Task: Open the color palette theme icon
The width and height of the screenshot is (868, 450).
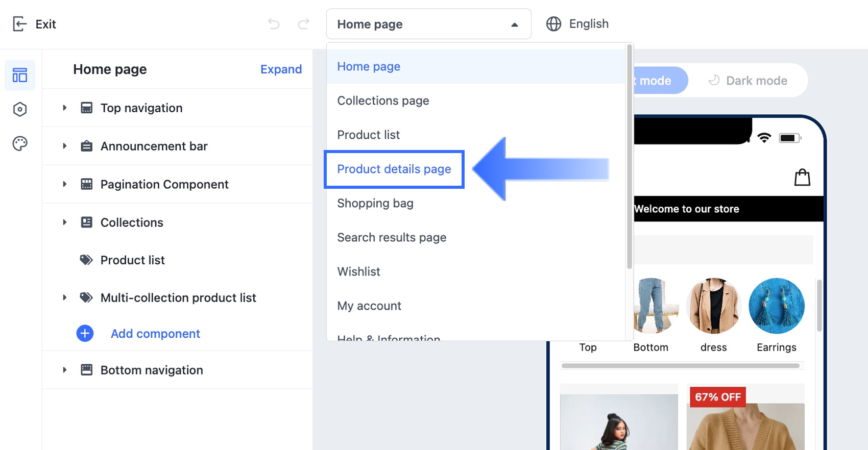Action: pos(20,143)
